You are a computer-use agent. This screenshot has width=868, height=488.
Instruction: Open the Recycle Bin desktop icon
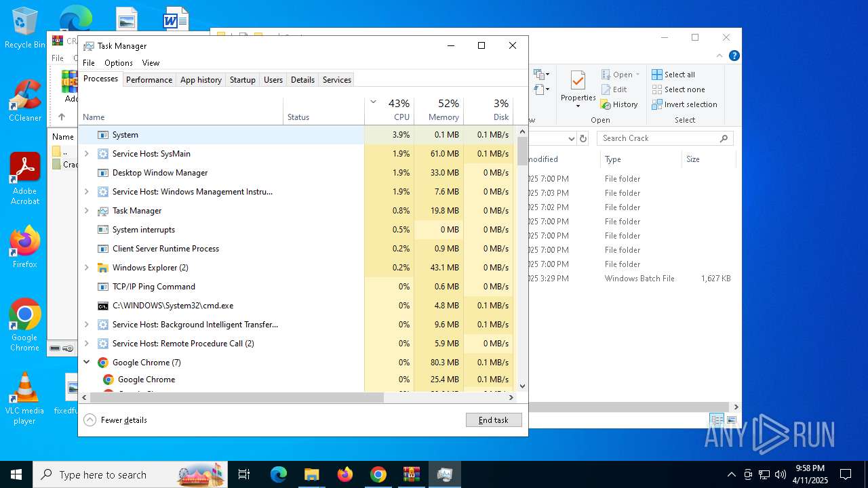pos(24,28)
